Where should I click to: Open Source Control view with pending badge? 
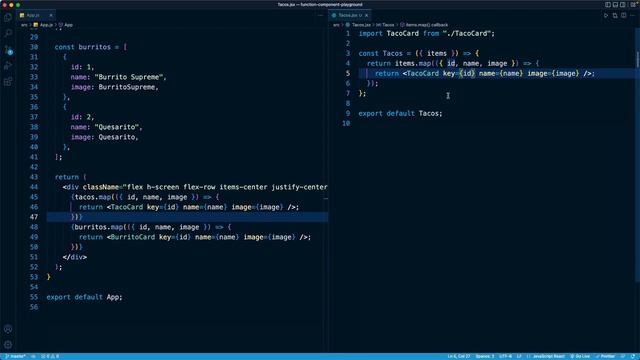click(x=8, y=50)
